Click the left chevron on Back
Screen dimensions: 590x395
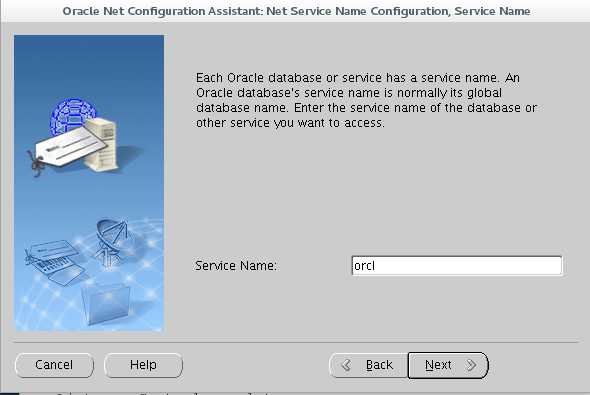coord(346,365)
